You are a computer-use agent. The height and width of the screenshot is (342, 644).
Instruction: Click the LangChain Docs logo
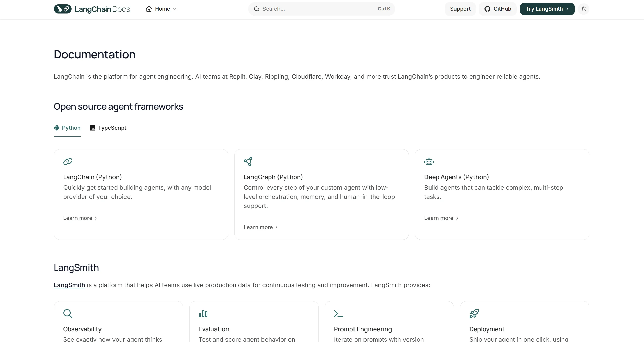coord(92,9)
